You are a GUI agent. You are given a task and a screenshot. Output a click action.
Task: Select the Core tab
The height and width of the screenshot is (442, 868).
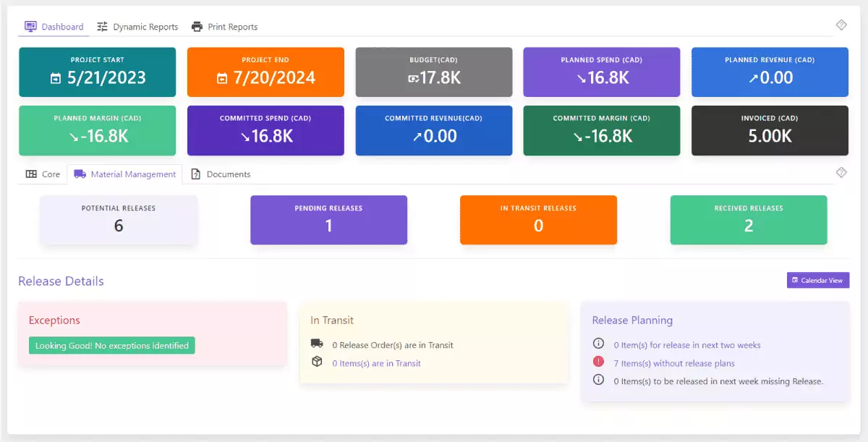pos(43,174)
